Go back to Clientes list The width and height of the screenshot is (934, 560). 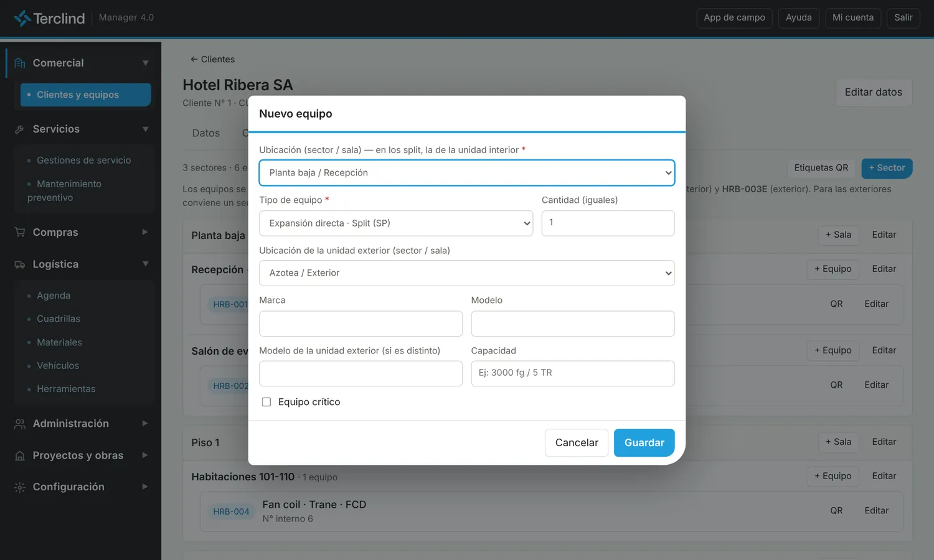click(212, 59)
